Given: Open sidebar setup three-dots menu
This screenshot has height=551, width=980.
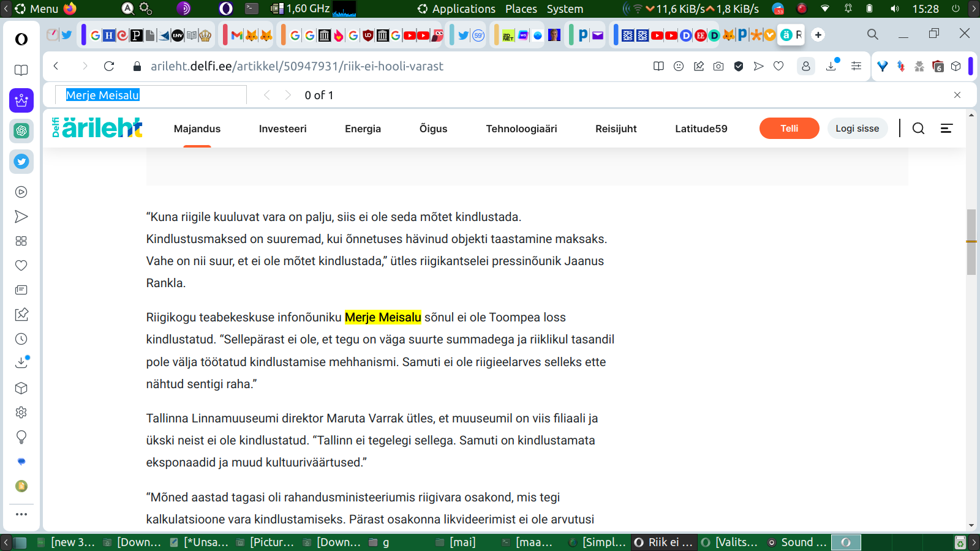Looking at the screenshot, I should click(21, 514).
